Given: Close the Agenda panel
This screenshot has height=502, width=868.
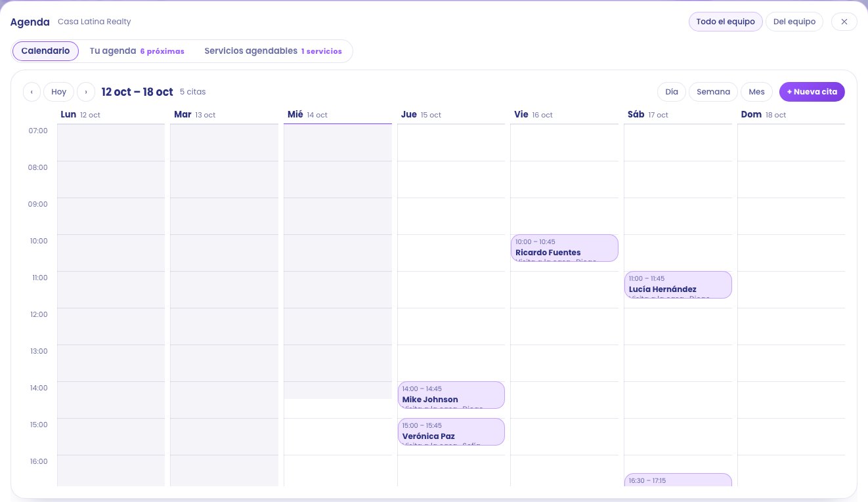Looking at the screenshot, I should [x=844, y=22].
